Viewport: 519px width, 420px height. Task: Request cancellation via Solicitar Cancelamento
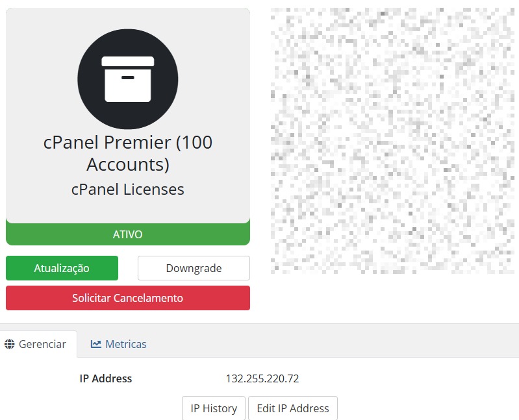coord(127,298)
